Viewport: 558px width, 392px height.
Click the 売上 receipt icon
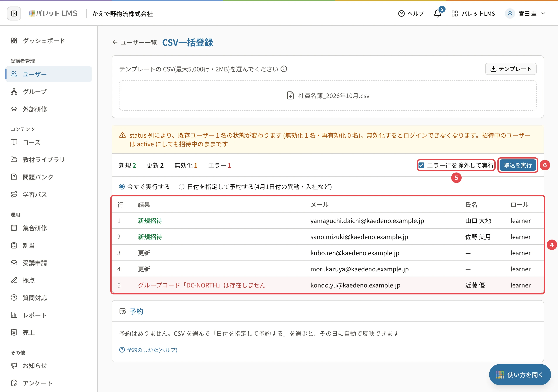[14, 333]
